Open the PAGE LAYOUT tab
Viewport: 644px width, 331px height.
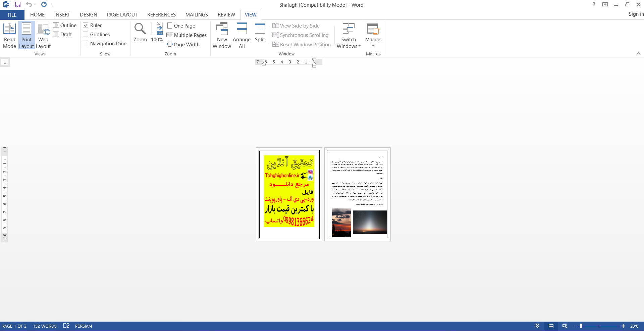click(122, 15)
